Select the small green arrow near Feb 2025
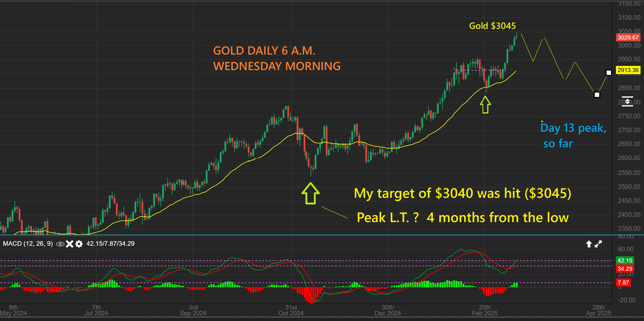644x321 pixels. (x=486, y=105)
